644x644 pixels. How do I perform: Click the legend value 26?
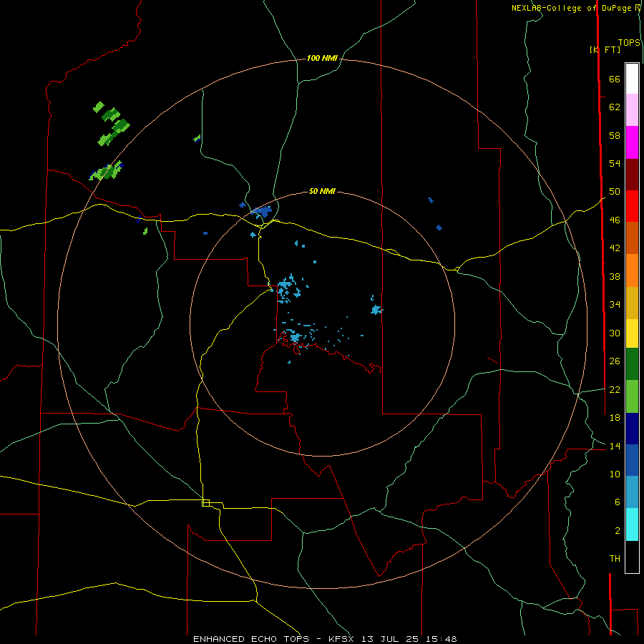click(615, 361)
